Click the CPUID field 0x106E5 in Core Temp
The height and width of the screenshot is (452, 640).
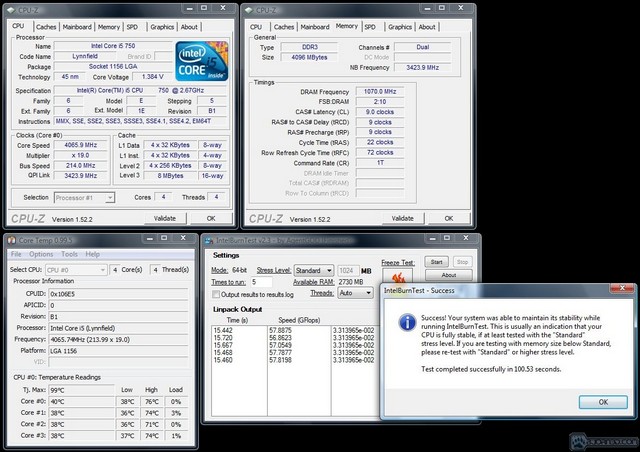118,294
